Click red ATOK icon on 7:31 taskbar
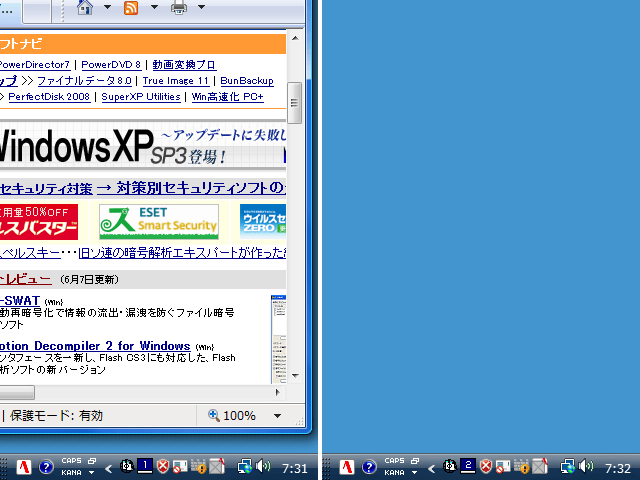Screen dimensions: 640x480 (24, 467)
